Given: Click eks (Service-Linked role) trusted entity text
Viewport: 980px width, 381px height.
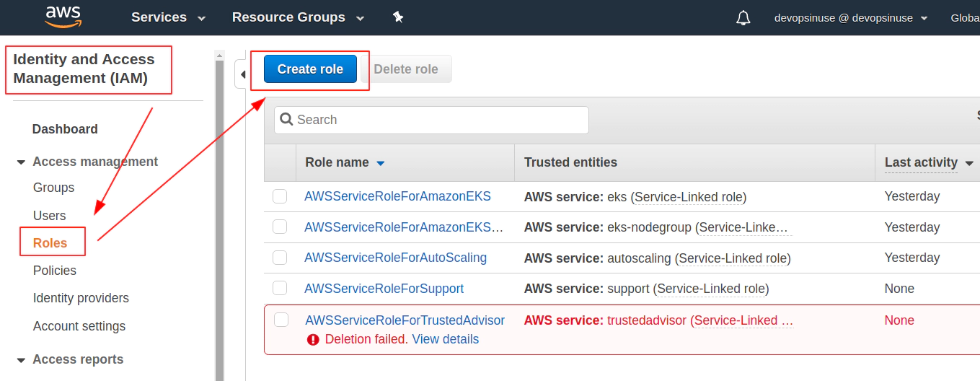Looking at the screenshot, I should (676, 196).
